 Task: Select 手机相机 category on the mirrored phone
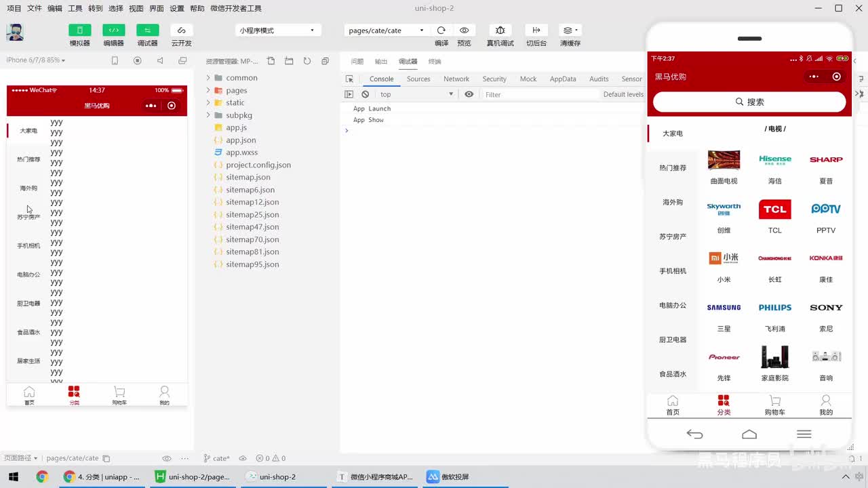(673, 271)
